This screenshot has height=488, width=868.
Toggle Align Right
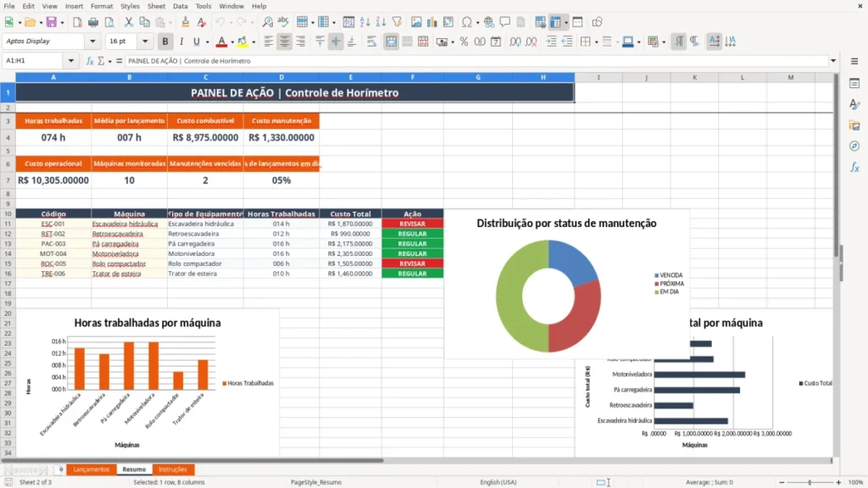[301, 42]
